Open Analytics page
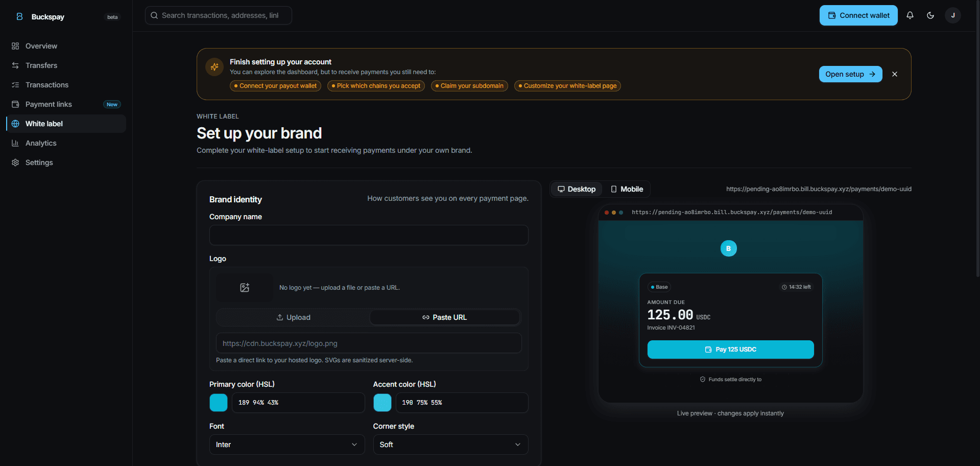The image size is (980, 466). pos(66,143)
